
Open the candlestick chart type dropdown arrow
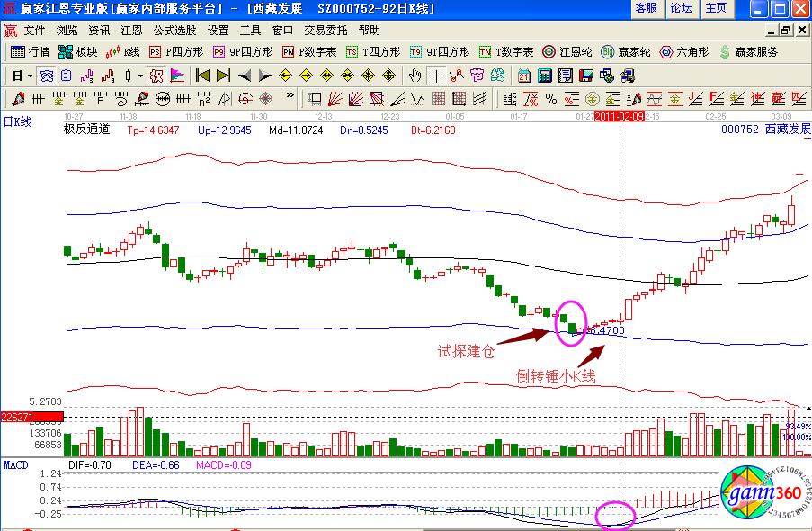tap(140, 76)
